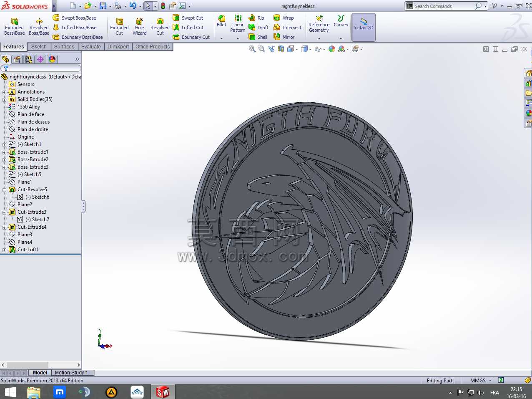
Task: Expand the Cut-Loft1 feature
Action: tap(5, 250)
